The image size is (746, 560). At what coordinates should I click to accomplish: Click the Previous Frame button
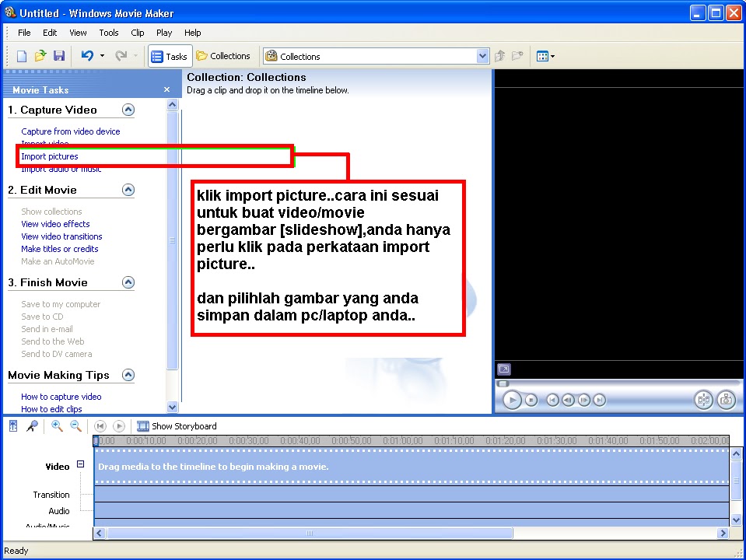pyautogui.click(x=568, y=400)
